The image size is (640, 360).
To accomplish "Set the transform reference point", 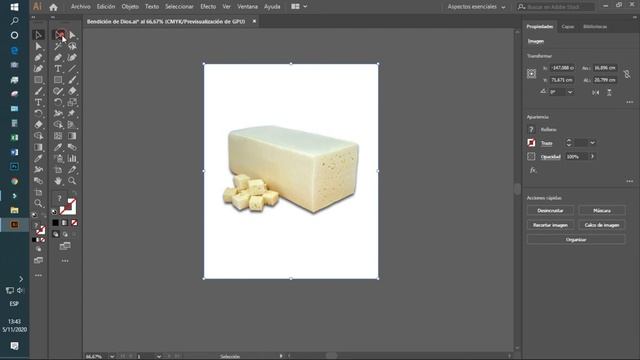I will coord(531,74).
